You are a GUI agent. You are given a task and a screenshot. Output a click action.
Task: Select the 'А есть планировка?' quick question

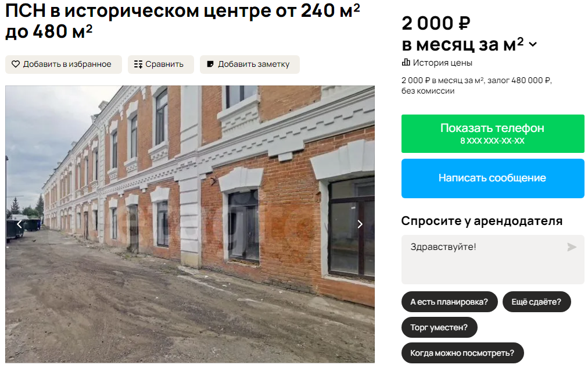pyautogui.click(x=449, y=302)
